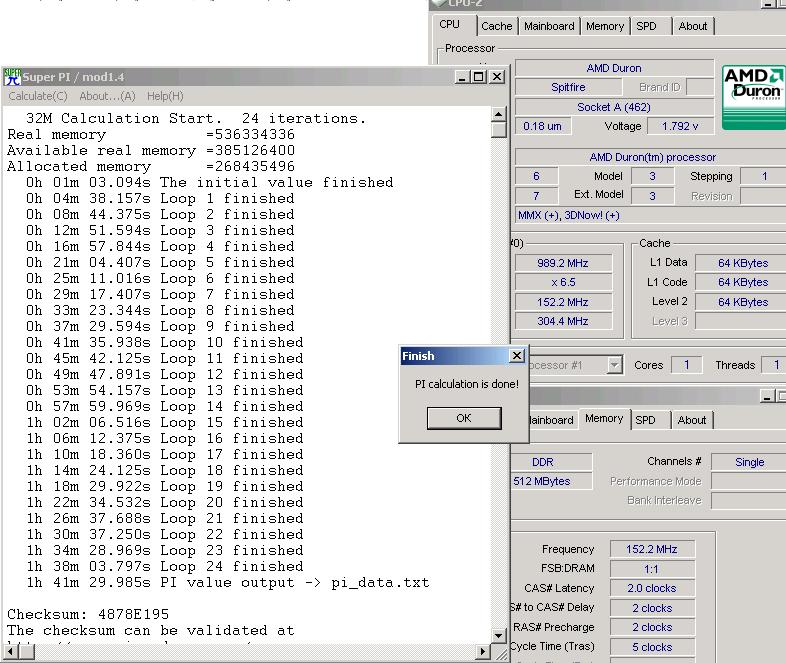Click the 'Spitfire' code name field
The width and height of the screenshot is (786, 663).
568,87
